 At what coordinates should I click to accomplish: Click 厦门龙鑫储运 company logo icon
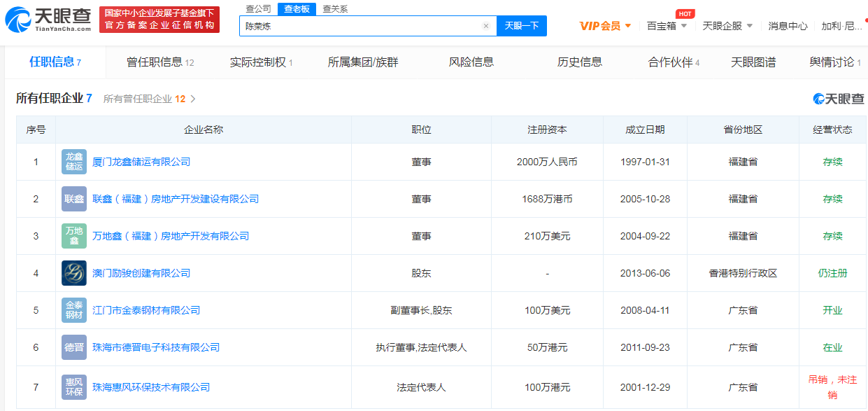coord(74,162)
